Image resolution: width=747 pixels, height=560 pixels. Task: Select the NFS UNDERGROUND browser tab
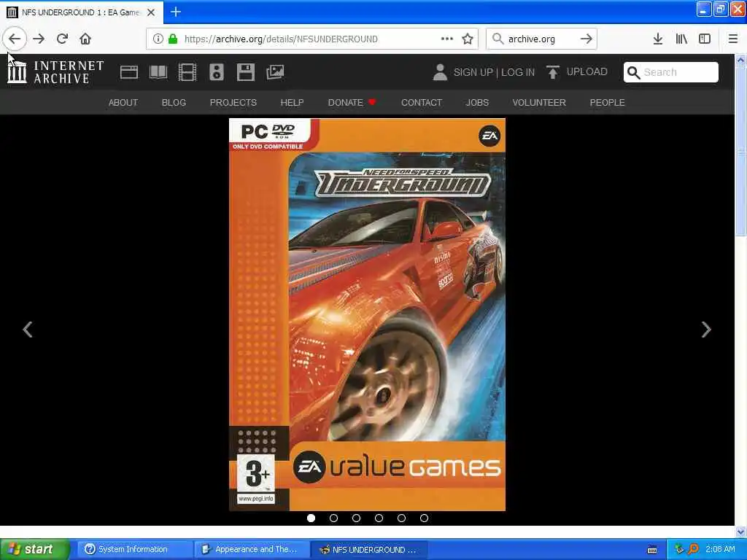pos(82,12)
